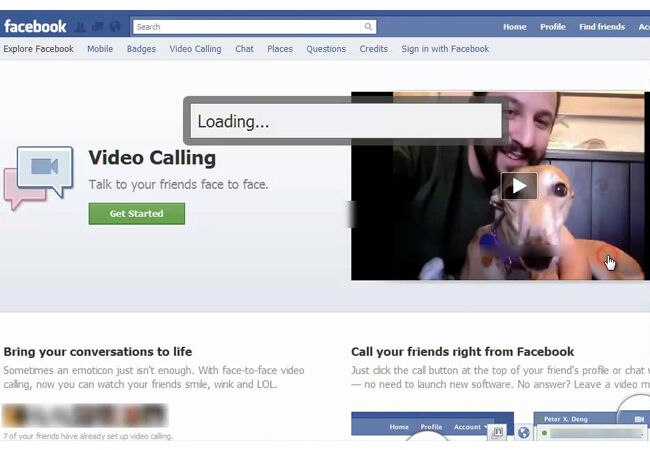Click the Account menu in preview image
The image size is (650, 450).
(470, 427)
